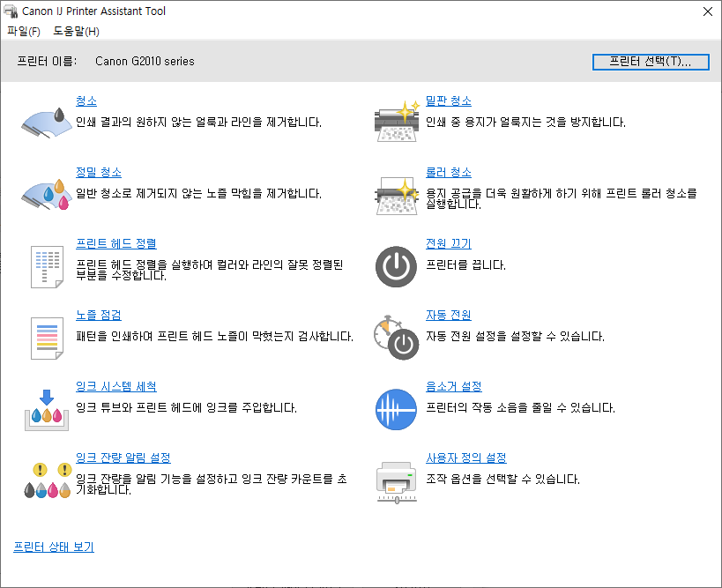The image size is (722, 588).
Task: Click the Canon IJ Printer Assistant title bar icon
Action: (x=10, y=11)
